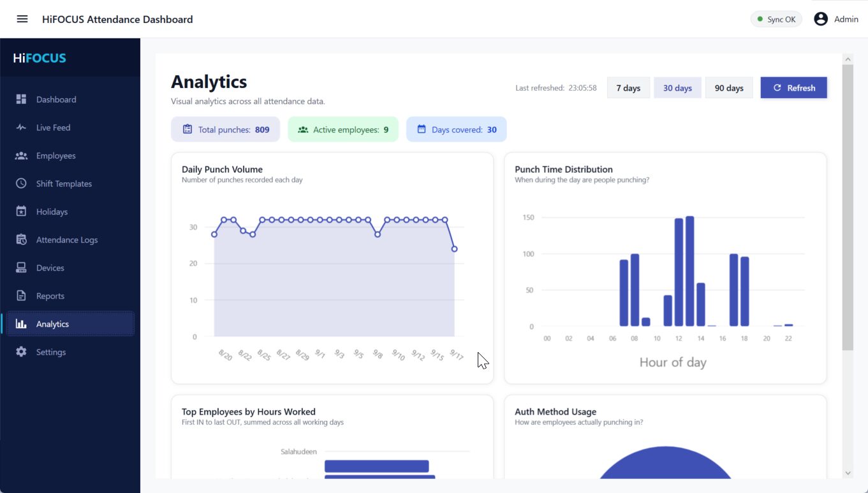Click the Auth Method Usage pie chart

665,462
